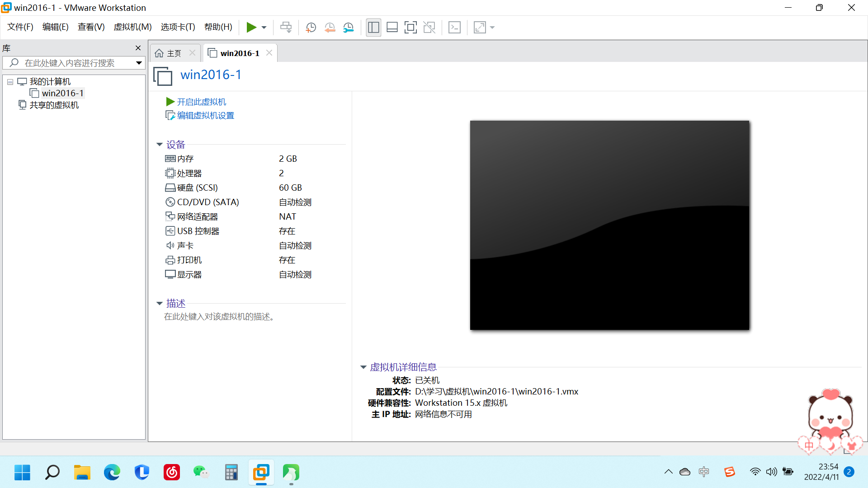This screenshot has height=488, width=868.
Task: Open Microsoft Edge from the taskbar
Action: (x=112, y=472)
